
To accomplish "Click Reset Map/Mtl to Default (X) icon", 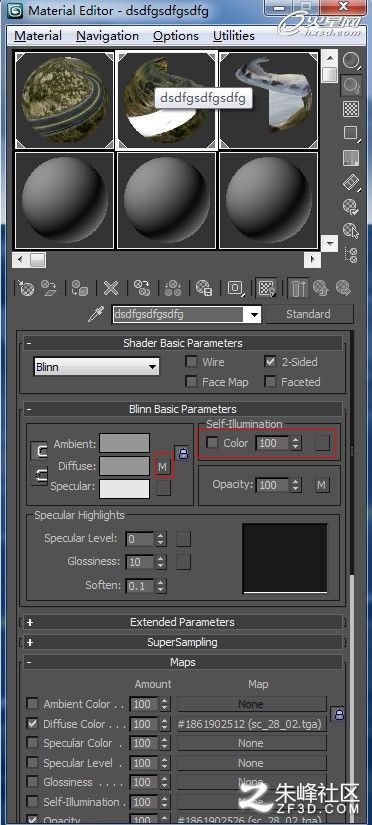I will tap(110, 288).
